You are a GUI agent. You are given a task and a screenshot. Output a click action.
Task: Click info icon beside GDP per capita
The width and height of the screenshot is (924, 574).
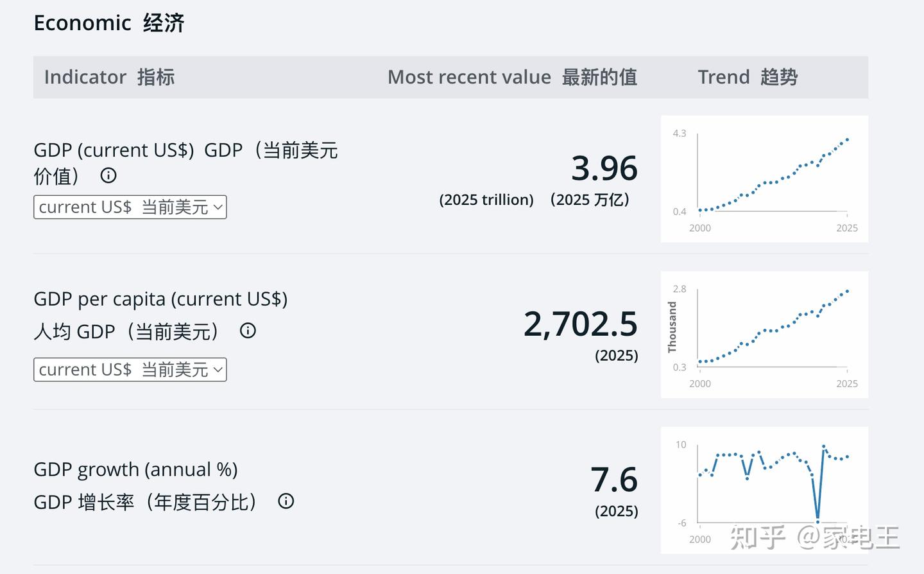pyautogui.click(x=248, y=331)
